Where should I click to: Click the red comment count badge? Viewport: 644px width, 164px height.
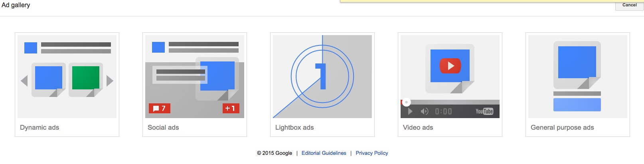[x=160, y=109]
